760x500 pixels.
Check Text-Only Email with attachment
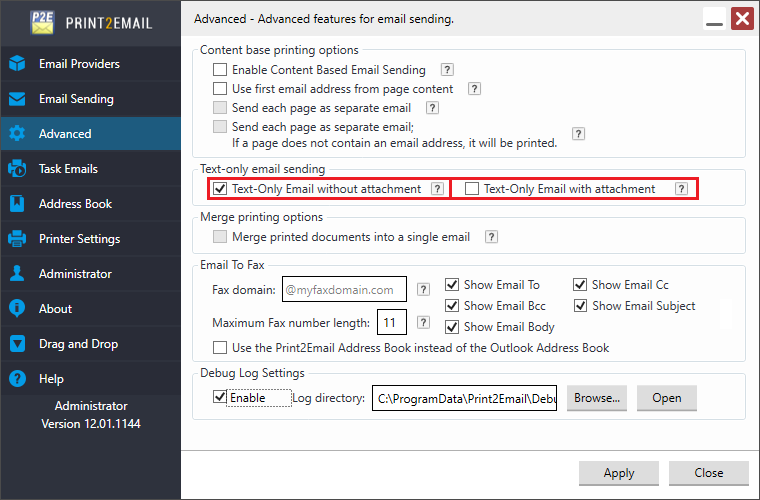pyautogui.click(x=472, y=188)
